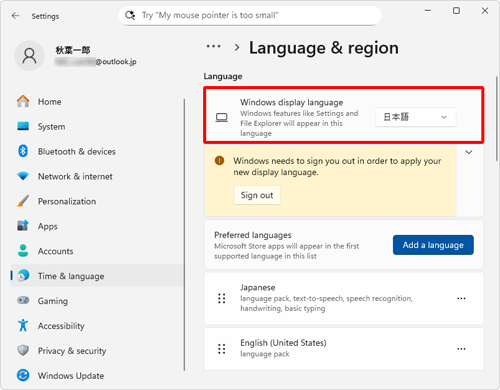Click the laptop icon beside display language
The image size is (500, 390).
coord(221,117)
